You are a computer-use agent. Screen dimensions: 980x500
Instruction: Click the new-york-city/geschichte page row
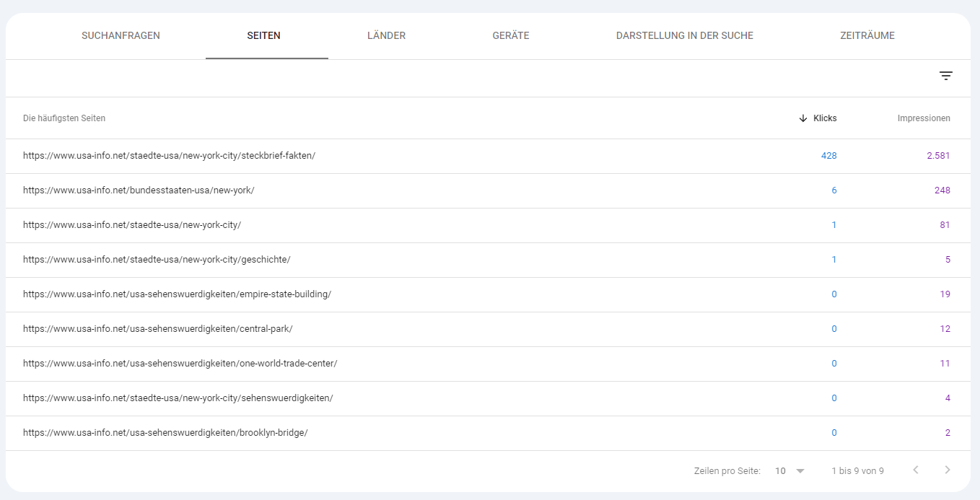pyautogui.click(x=157, y=260)
